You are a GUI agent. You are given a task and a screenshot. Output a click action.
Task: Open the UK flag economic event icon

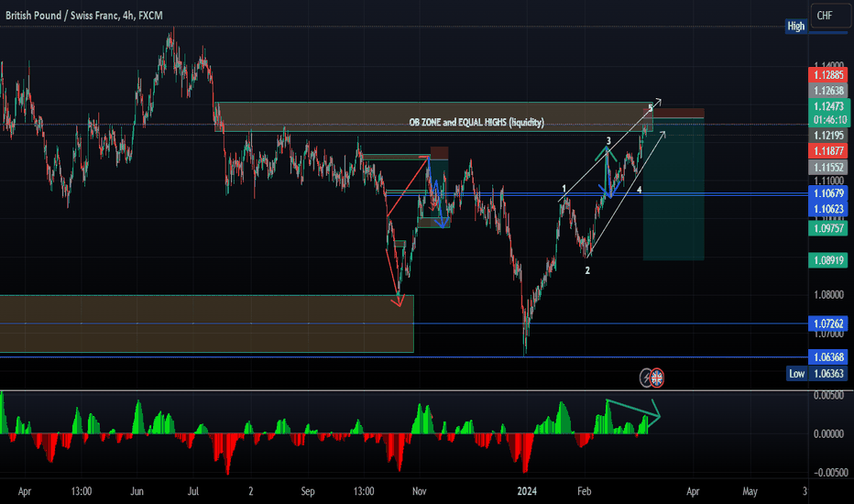pyautogui.click(x=657, y=378)
